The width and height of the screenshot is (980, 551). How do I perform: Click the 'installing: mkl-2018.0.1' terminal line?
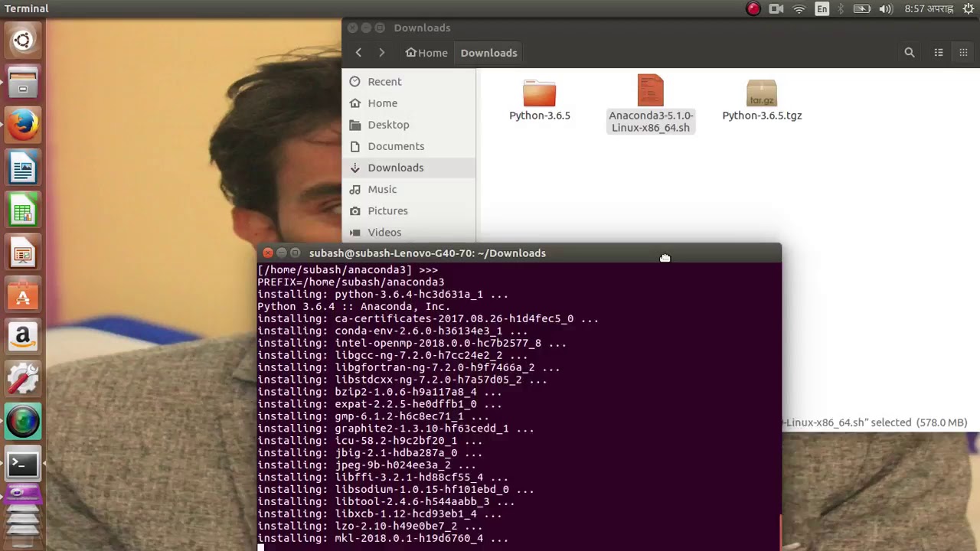[x=383, y=539]
